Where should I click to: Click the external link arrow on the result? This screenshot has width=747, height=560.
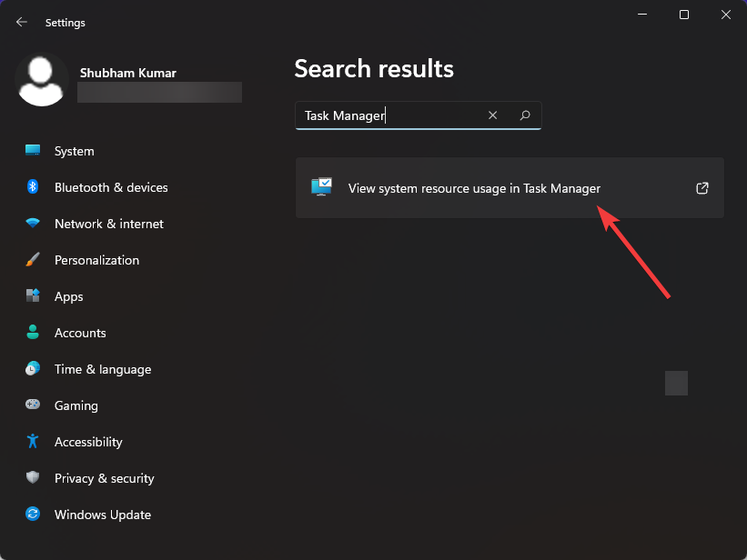click(x=702, y=187)
